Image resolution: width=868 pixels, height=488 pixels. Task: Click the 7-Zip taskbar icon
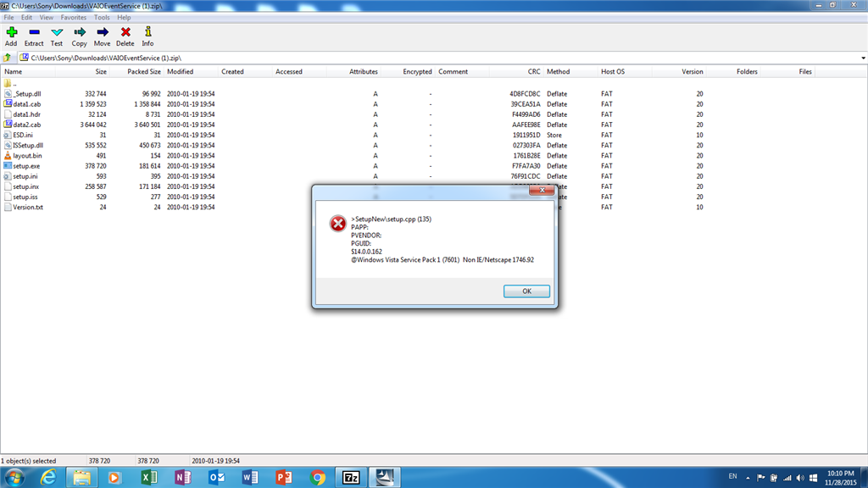tap(351, 477)
